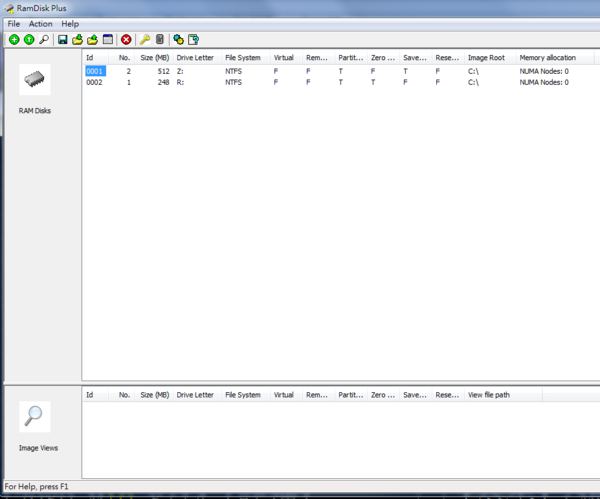Open the Action menu
The image size is (600, 499).
(40, 23)
